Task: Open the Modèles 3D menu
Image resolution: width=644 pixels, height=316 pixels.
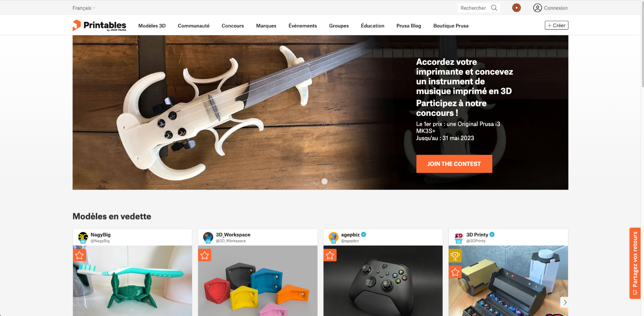Action: click(x=152, y=26)
